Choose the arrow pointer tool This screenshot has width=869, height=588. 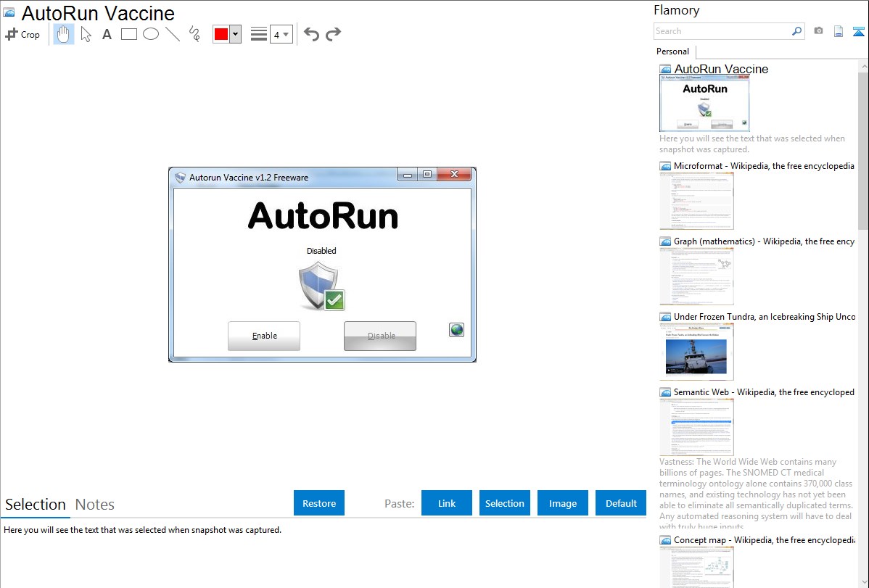86,34
